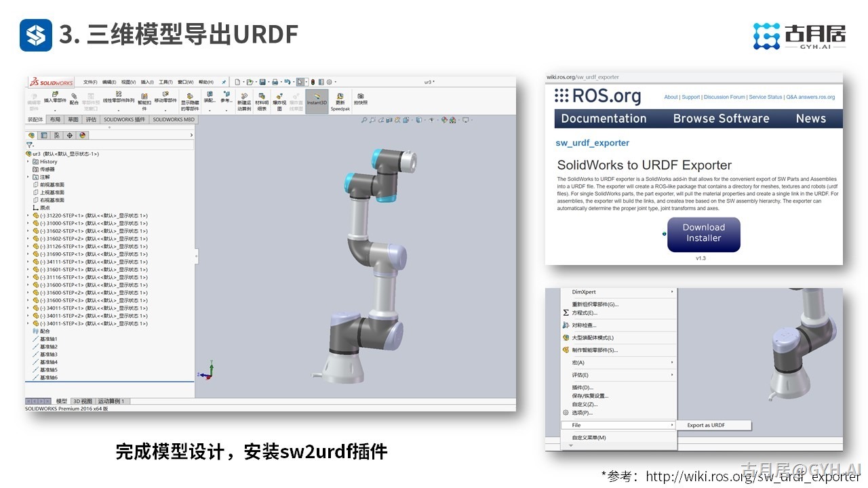
Task: Click the Rebuild traffic light icon
Action: [x=312, y=82]
